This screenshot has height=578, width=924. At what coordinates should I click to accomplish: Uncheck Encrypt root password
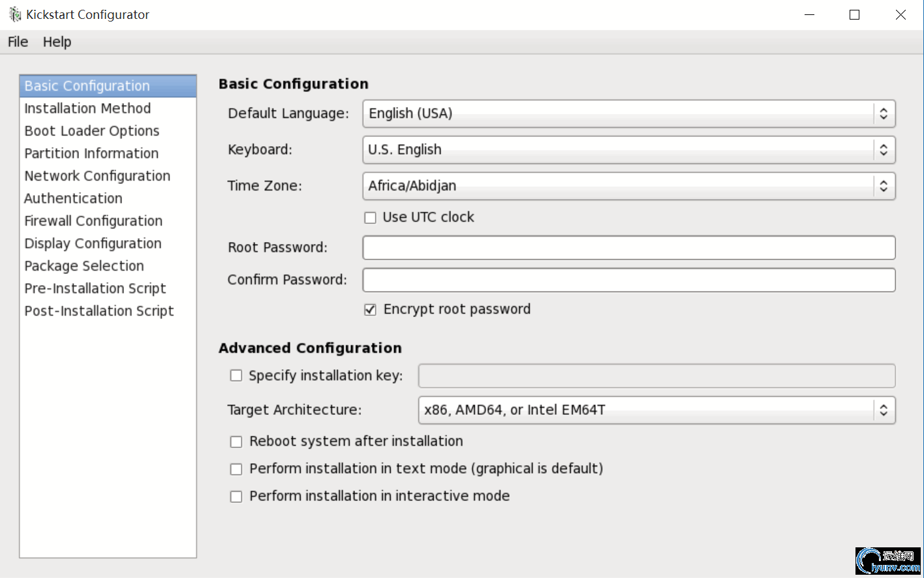[371, 310]
